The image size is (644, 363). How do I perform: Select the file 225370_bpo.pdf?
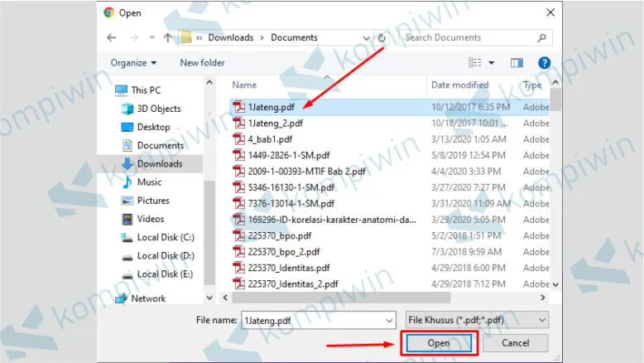tap(273, 235)
